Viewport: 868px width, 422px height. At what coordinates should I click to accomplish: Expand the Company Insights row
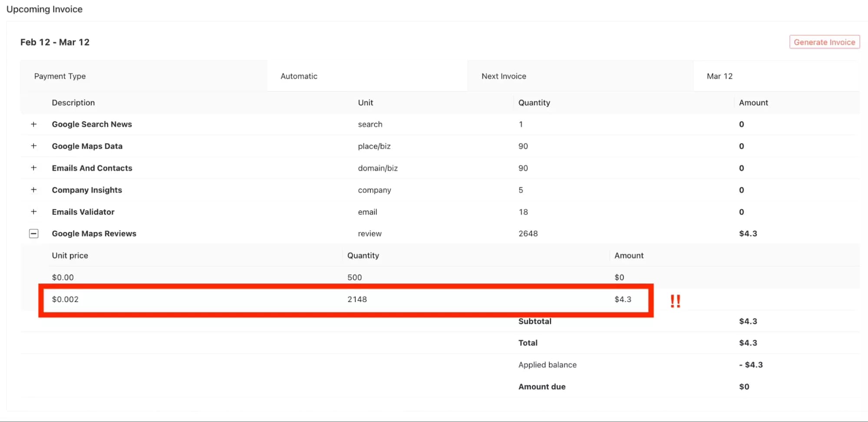click(34, 190)
